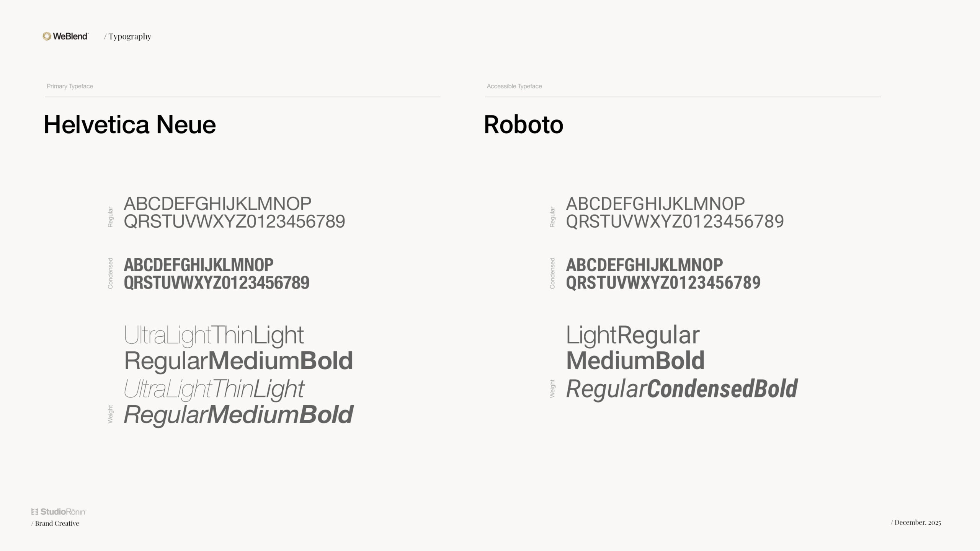Click the vertical Weight label under Roboto
The width and height of the screenshot is (980, 551).
tap(552, 389)
